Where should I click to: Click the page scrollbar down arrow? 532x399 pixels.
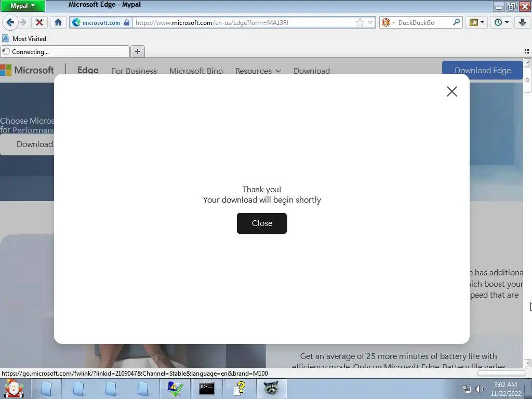click(x=527, y=363)
